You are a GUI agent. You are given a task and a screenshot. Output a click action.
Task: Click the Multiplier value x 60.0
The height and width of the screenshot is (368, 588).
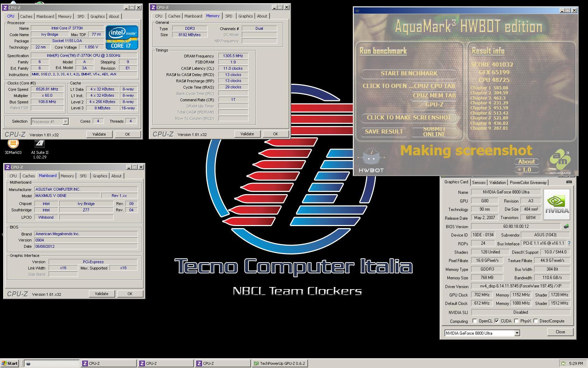[47, 96]
